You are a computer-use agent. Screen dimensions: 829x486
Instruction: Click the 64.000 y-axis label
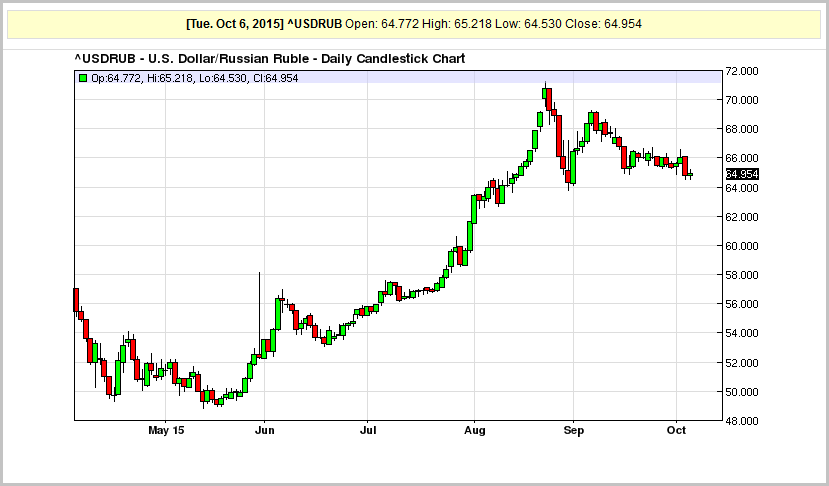(x=743, y=188)
